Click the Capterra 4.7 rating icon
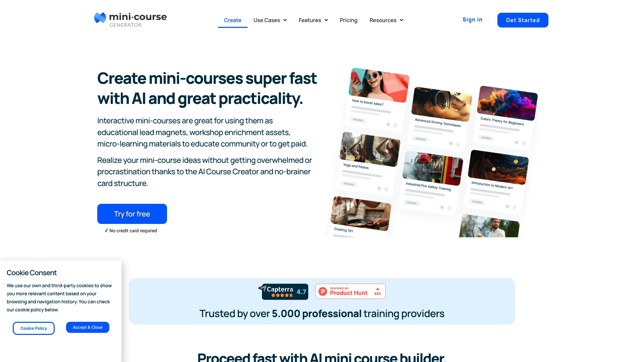The width and height of the screenshot is (644, 362). 283,291
